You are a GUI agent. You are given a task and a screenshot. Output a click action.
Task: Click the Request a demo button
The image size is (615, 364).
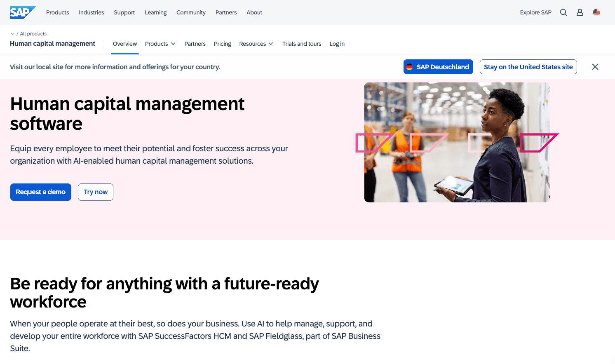pos(40,192)
